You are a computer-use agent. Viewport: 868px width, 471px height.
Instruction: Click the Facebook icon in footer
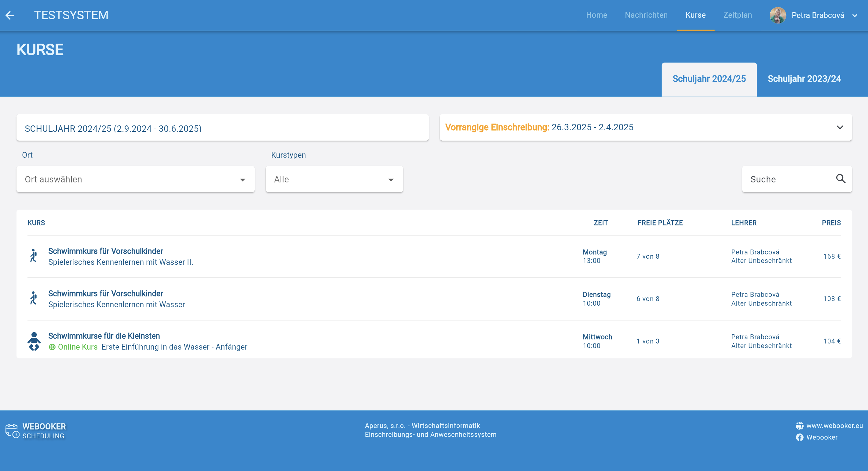pos(799,437)
